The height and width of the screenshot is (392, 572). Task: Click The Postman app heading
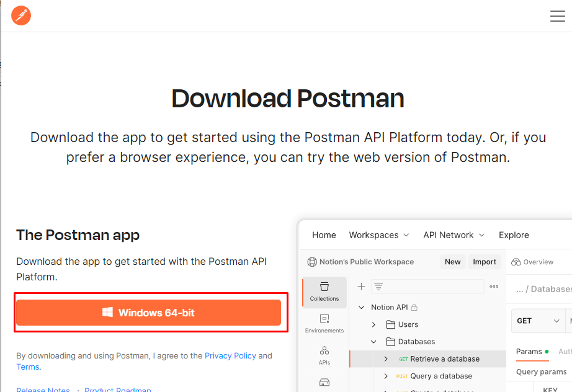click(x=78, y=235)
